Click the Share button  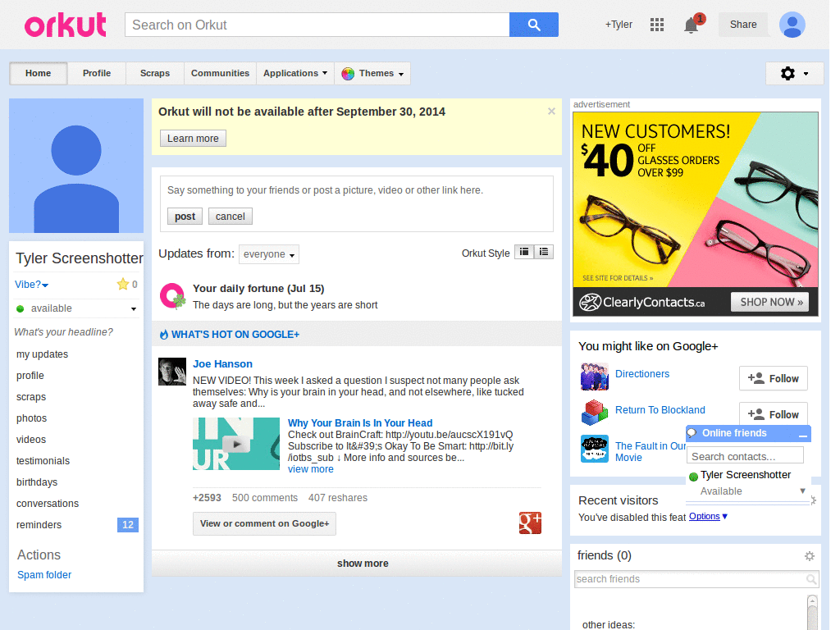(743, 25)
